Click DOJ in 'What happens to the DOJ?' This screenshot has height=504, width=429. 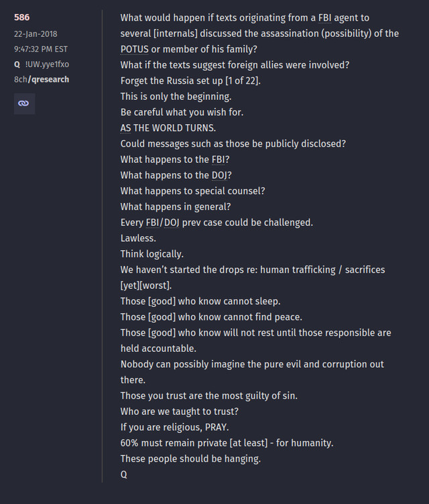point(220,176)
